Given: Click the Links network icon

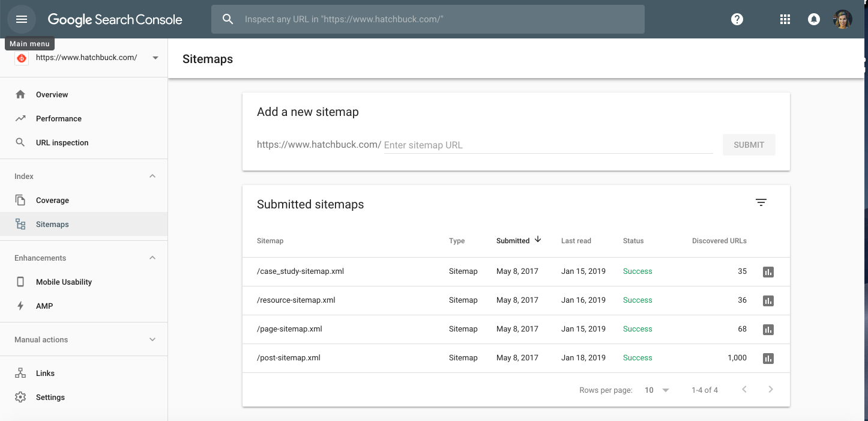Looking at the screenshot, I should click(20, 373).
